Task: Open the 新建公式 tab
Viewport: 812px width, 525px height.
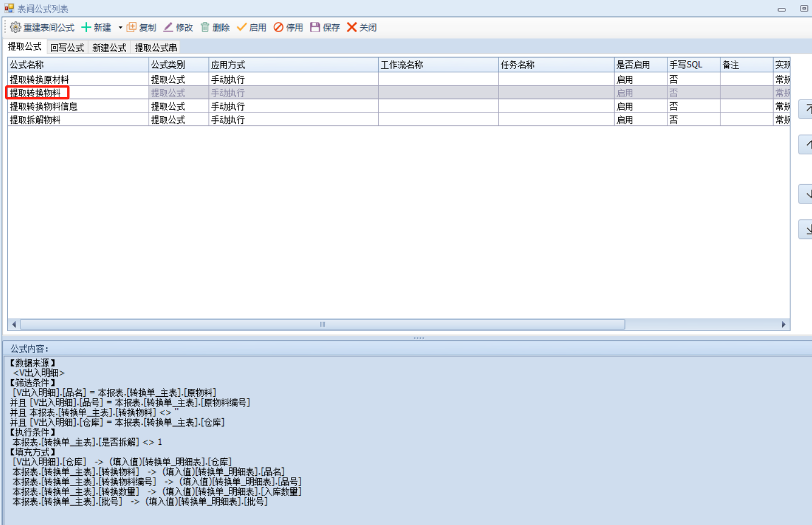Action: click(109, 47)
